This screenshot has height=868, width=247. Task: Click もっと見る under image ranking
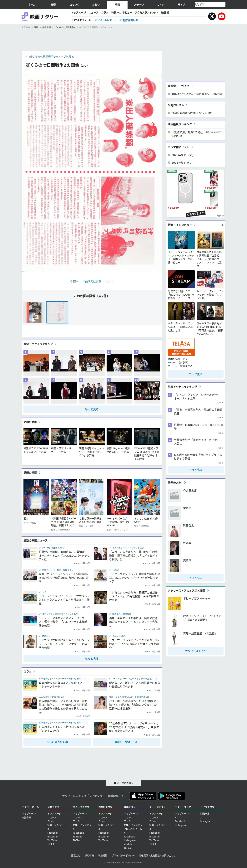coord(91,409)
